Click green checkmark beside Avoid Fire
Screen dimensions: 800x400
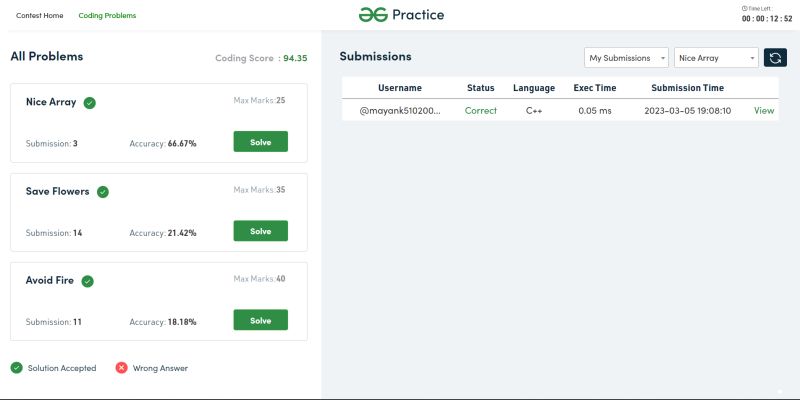click(x=88, y=281)
